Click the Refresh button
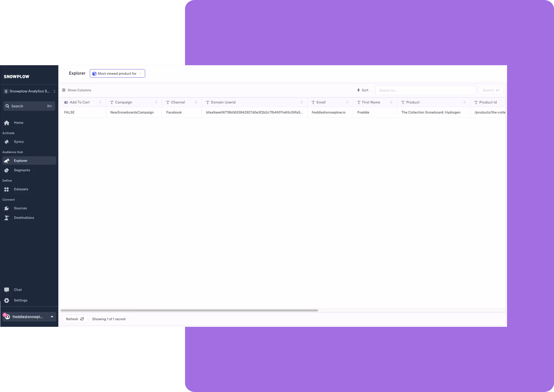This screenshot has width=554, height=392. point(75,319)
